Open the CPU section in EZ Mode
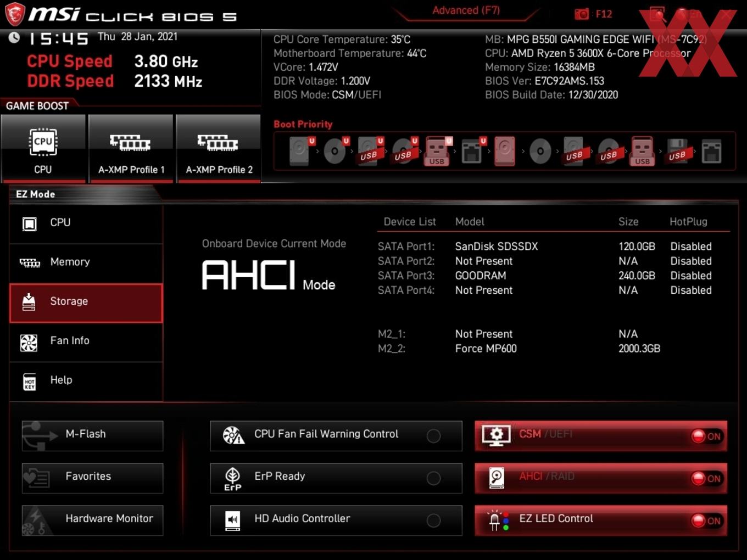Image resolution: width=747 pixels, height=560 pixels. [x=86, y=223]
